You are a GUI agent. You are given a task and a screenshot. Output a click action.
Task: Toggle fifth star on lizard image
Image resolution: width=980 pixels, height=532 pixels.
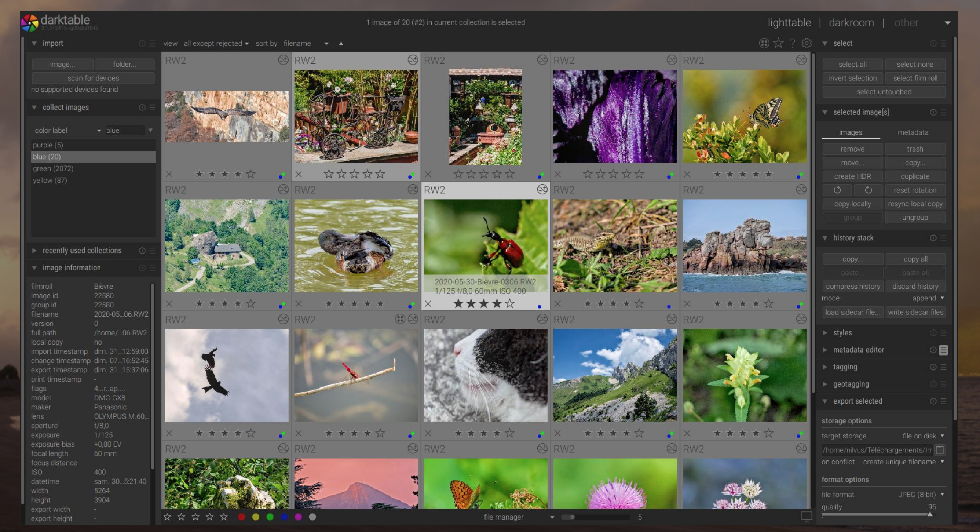639,304
